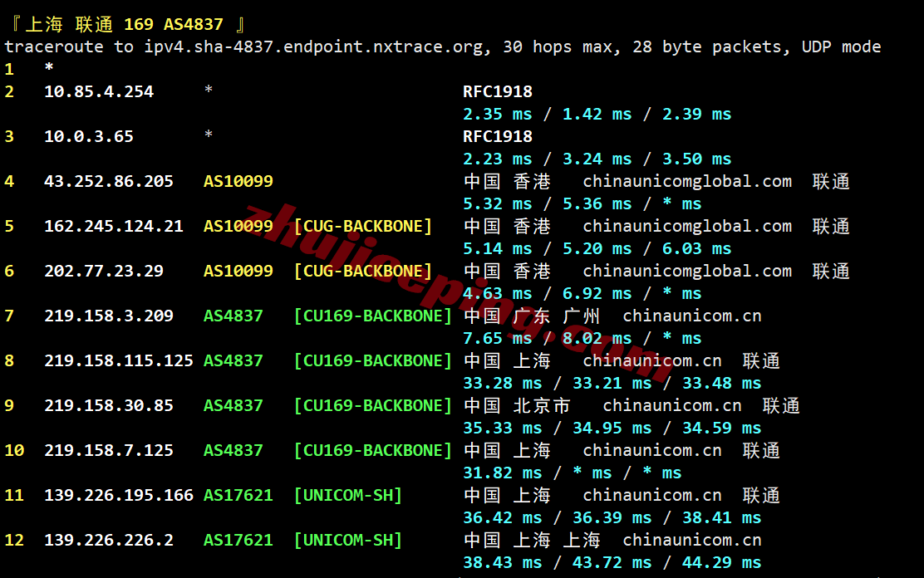Click latency value 44.29 ms

point(722,562)
